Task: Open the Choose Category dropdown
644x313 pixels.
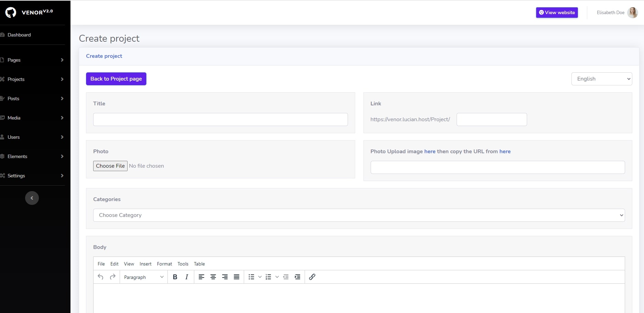Action: coord(359,215)
